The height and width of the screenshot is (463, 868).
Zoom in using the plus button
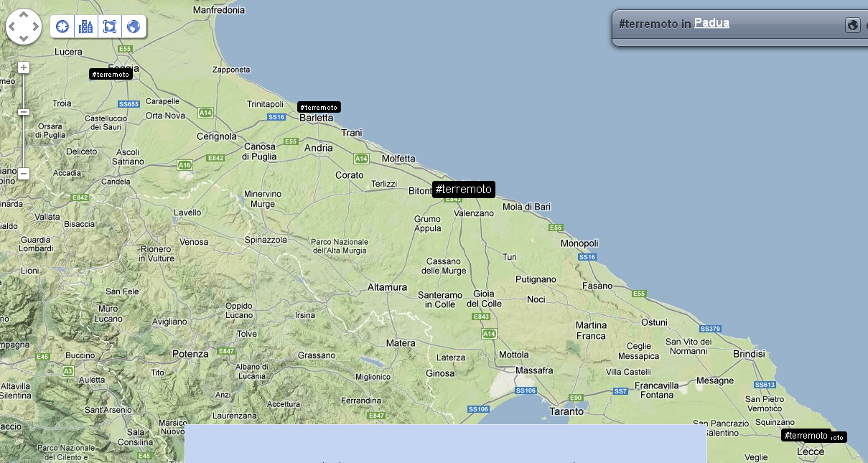point(24,67)
